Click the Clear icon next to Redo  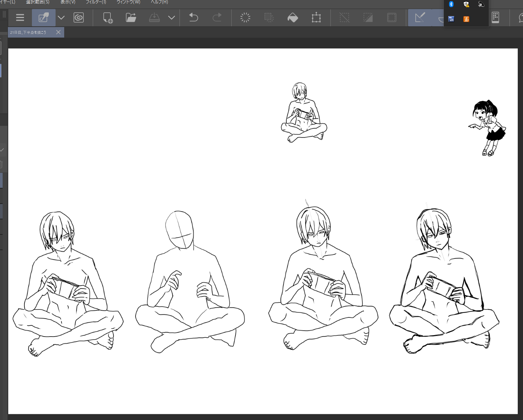click(x=245, y=18)
